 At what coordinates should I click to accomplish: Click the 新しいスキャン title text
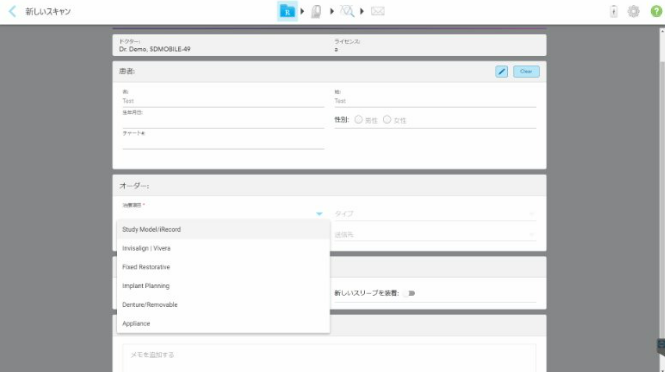click(x=48, y=11)
